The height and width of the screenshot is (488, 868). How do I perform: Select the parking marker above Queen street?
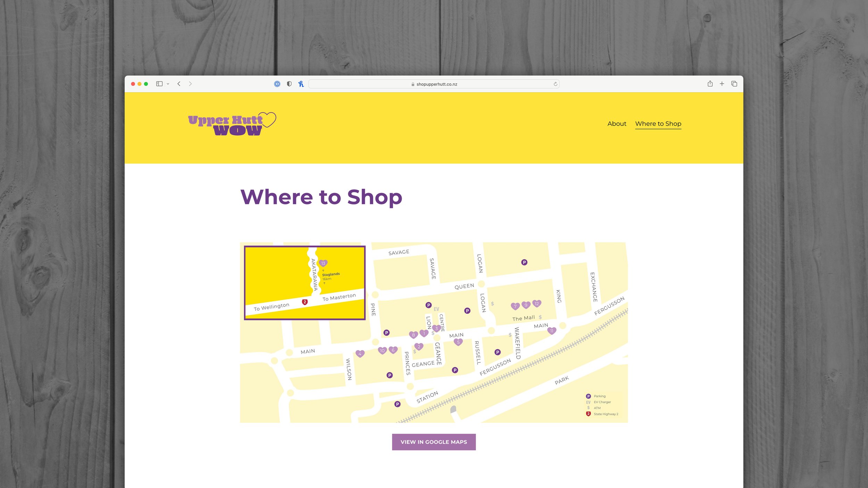click(524, 262)
